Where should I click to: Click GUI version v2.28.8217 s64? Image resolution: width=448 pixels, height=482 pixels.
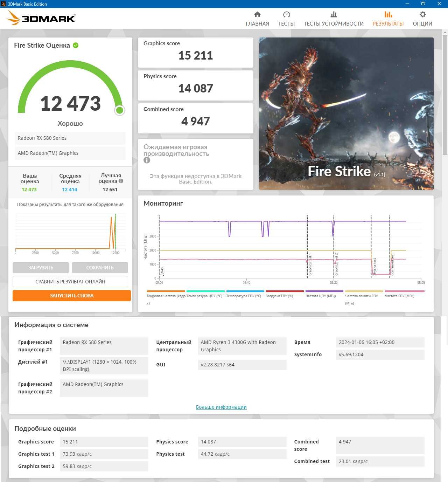click(242, 365)
